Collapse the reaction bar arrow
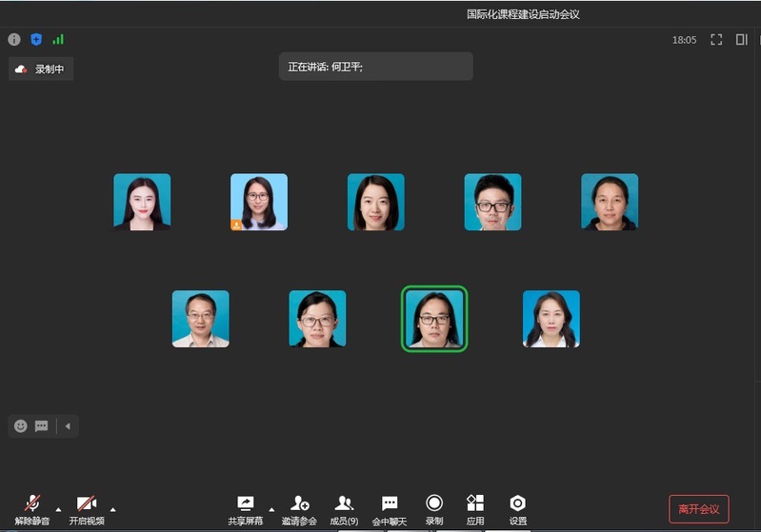 68,425
